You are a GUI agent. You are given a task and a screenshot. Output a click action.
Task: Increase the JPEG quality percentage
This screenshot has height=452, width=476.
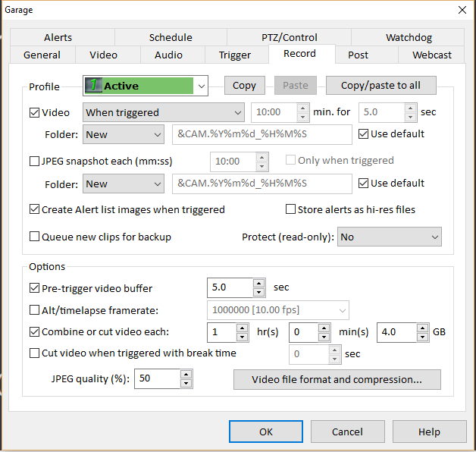point(186,375)
